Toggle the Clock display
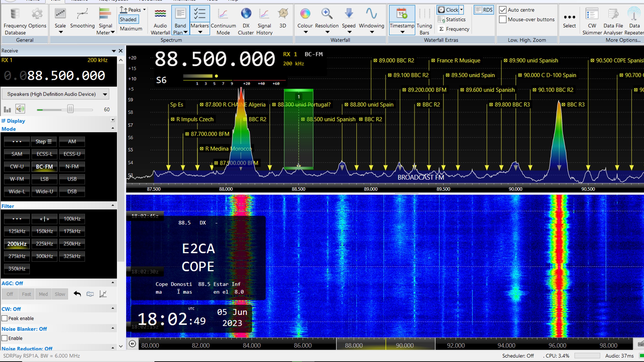Screen dimensions: 644x362 click(x=448, y=10)
